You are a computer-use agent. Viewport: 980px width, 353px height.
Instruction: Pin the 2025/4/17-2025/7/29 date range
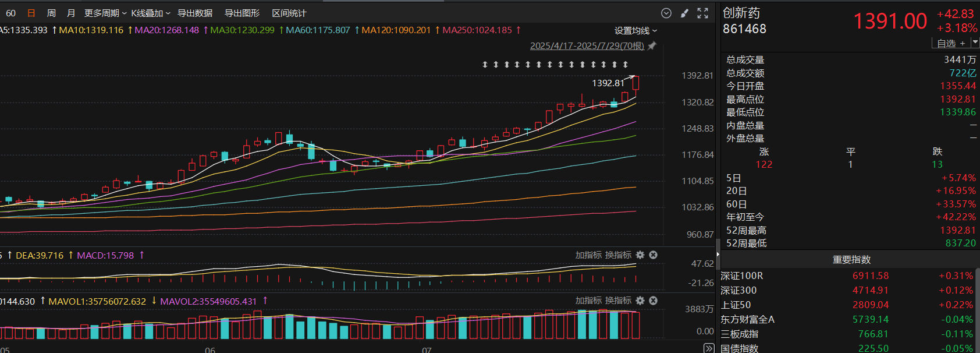pos(652,46)
